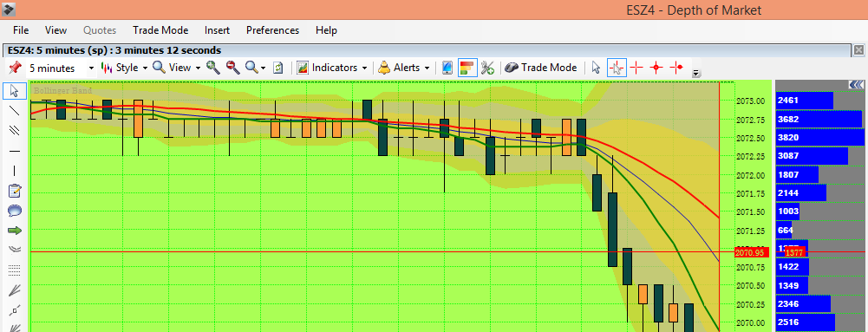
Task: Open the View dropdown menu
Action: tap(177, 68)
